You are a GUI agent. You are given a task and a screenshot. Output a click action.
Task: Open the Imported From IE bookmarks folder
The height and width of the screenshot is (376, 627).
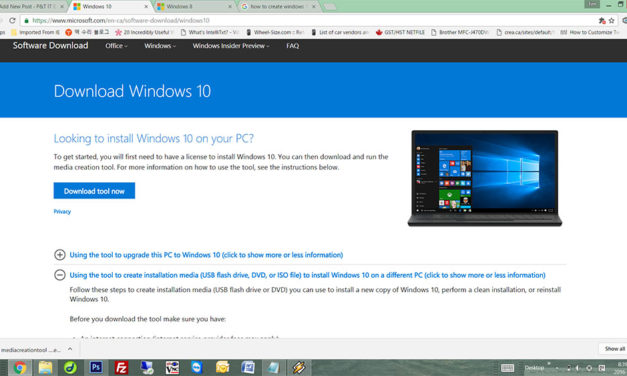tap(36, 32)
